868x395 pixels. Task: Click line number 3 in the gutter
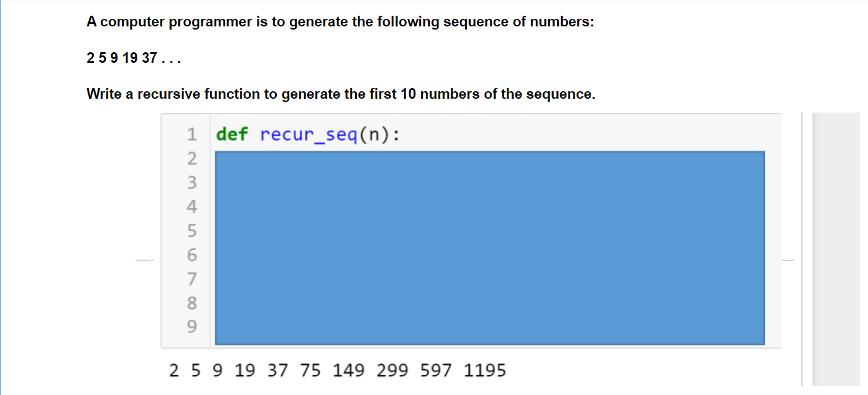pyautogui.click(x=192, y=182)
